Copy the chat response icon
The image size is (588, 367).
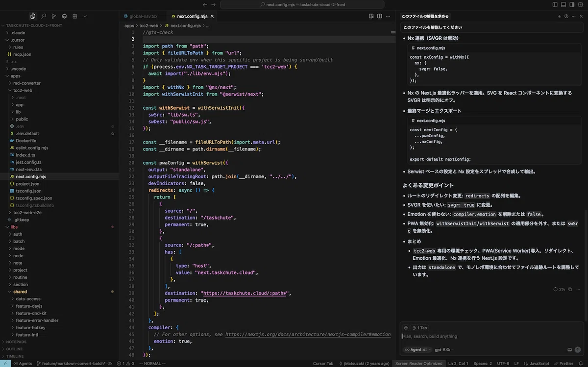click(x=570, y=290)
